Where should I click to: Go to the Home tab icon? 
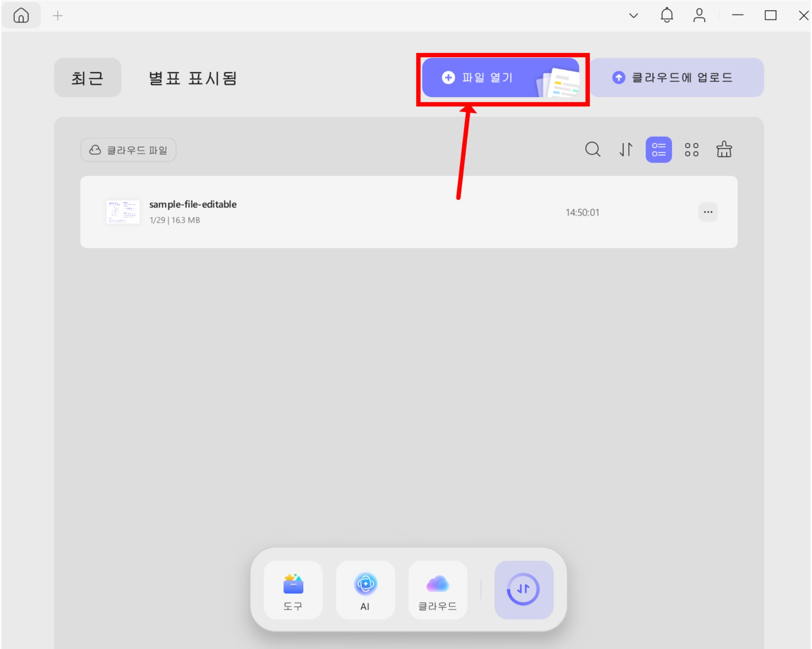(21, 16)
